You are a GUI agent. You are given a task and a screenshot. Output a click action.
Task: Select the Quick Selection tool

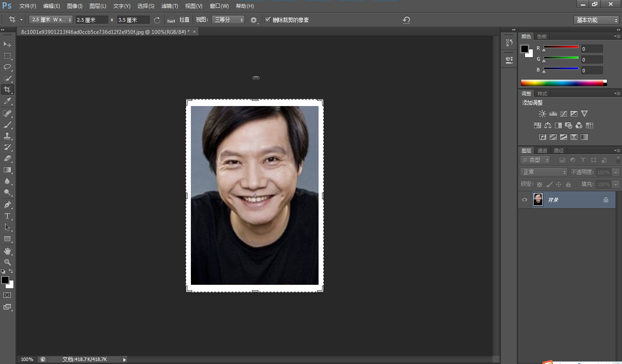tap(7, 78)
